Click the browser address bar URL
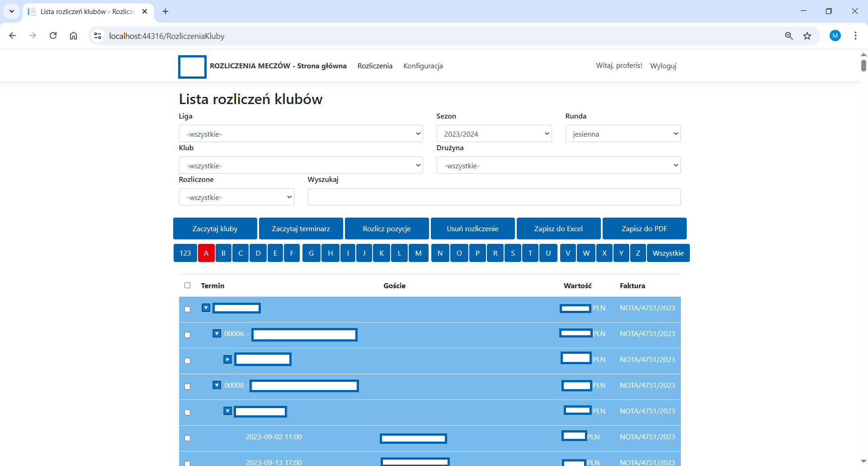 point(167,36)
